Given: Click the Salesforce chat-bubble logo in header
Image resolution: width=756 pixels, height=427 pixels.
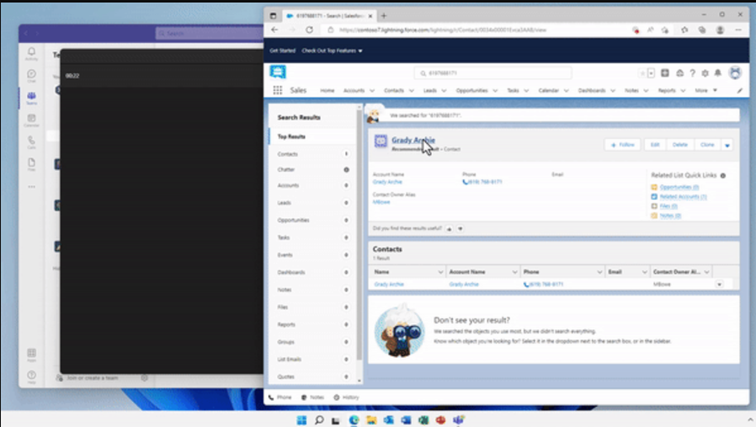Looking at the screenshot, I should coord(278,72).
